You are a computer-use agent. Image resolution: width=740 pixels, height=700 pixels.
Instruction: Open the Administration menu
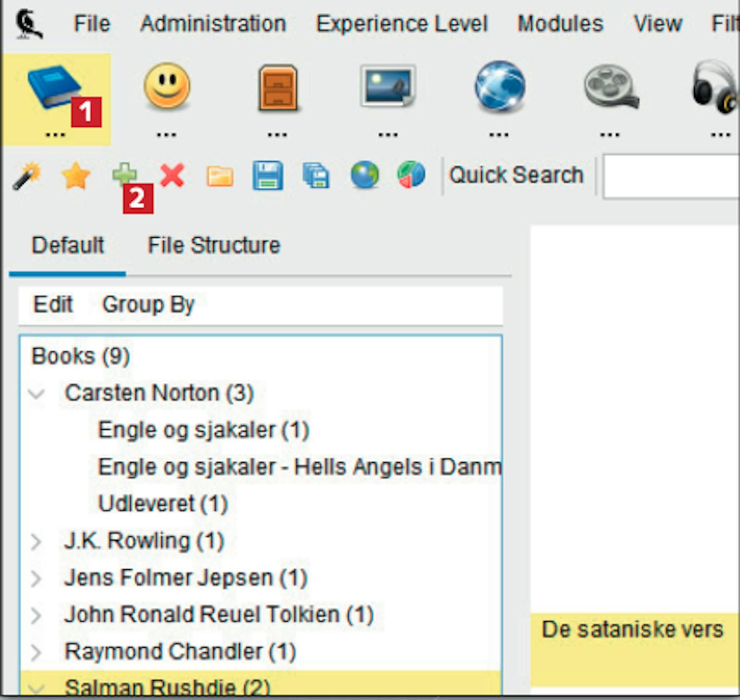click(x=213, y=24)
